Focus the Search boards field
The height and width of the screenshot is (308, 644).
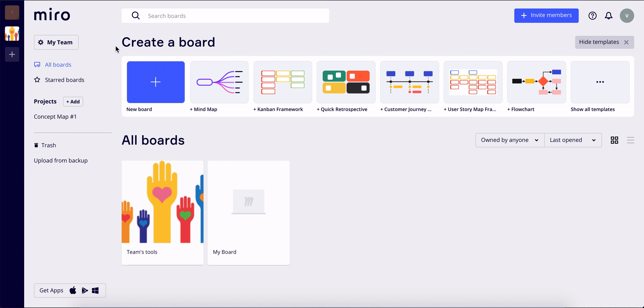(225, 16)
